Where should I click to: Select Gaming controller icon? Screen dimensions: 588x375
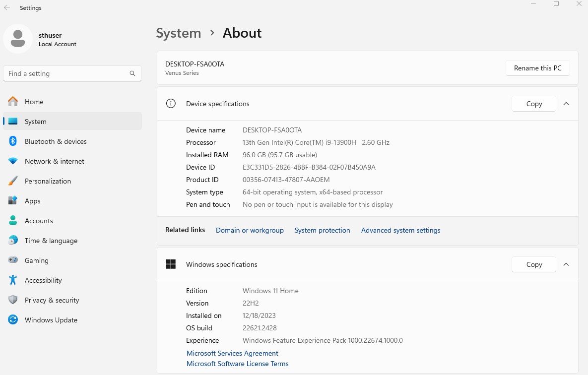[13, 260]
